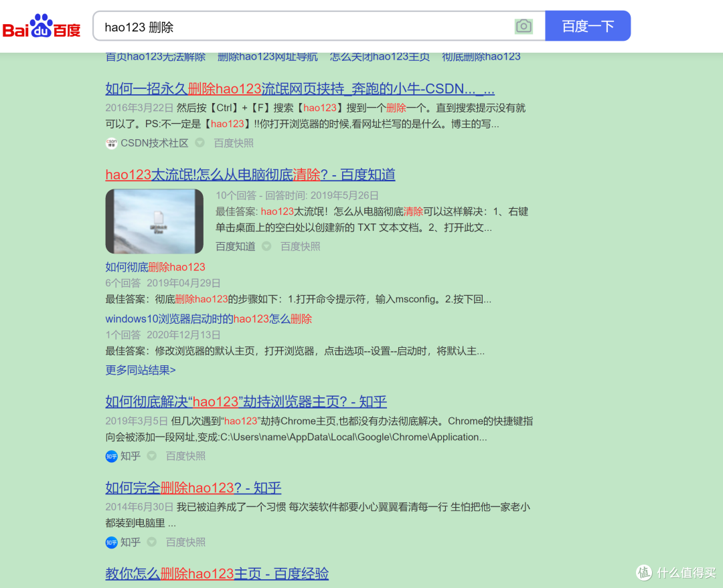
Task: Click the 百度一下 search button
Action: pos(587,25)
